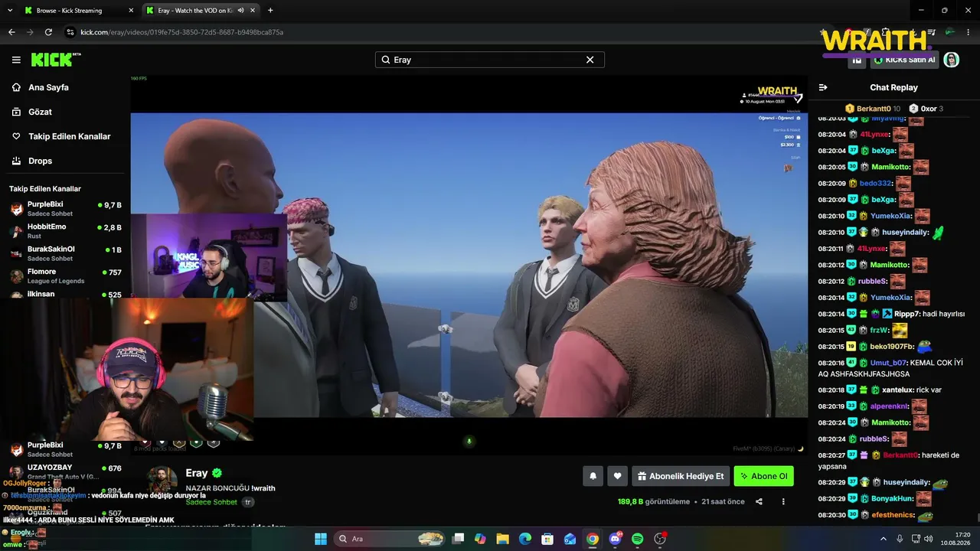Click the tr language tag
980x551 pixels.
pos(248,502)
